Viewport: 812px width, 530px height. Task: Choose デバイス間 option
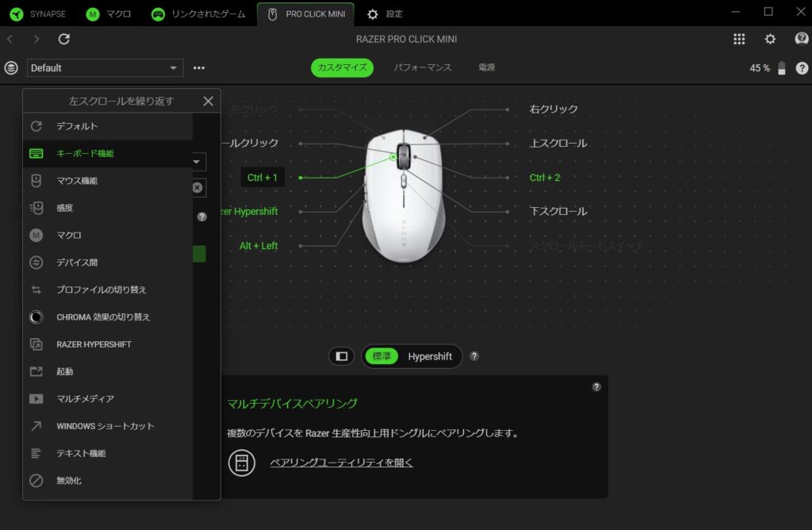[108, 262]
